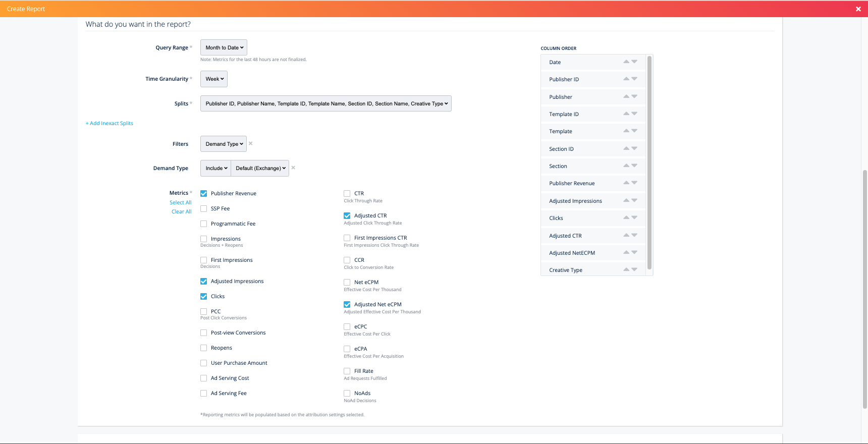Open the Query Range dropdown

tap(224, 48)
